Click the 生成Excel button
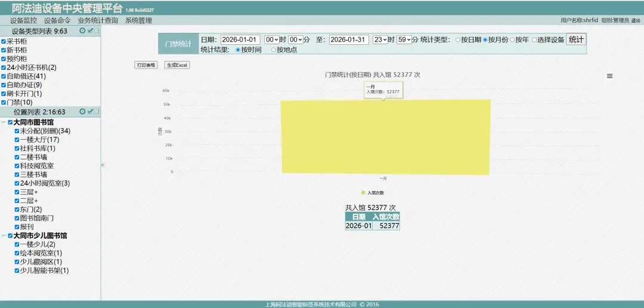This screenshot has height=308, width=644. coord(177,65)
